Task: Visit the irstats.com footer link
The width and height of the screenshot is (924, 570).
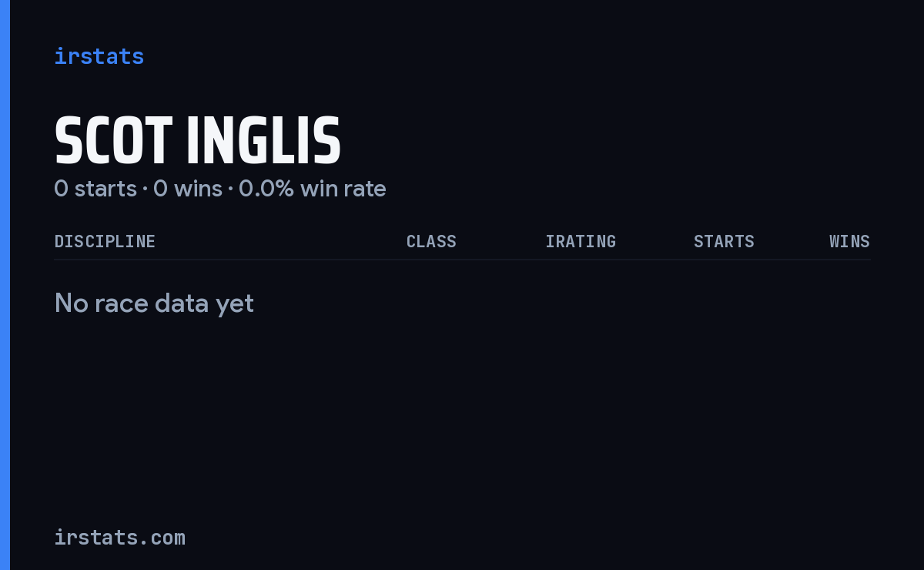Action: [x=119, y=537]
